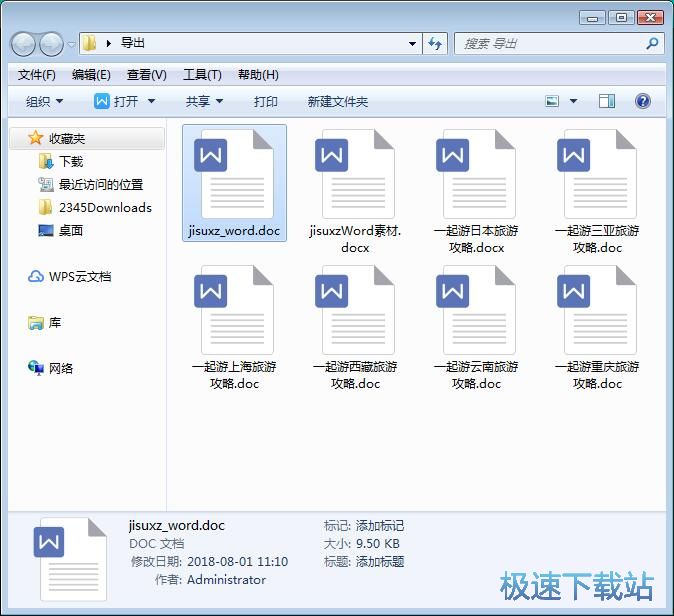
Task: Click the cloud icon beside WPS云文档
Action: coord(36,276)
